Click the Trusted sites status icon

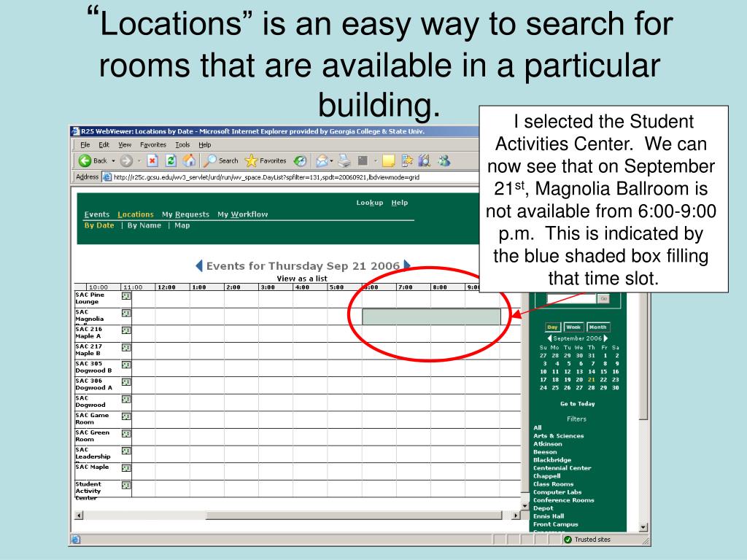[568, 540]
